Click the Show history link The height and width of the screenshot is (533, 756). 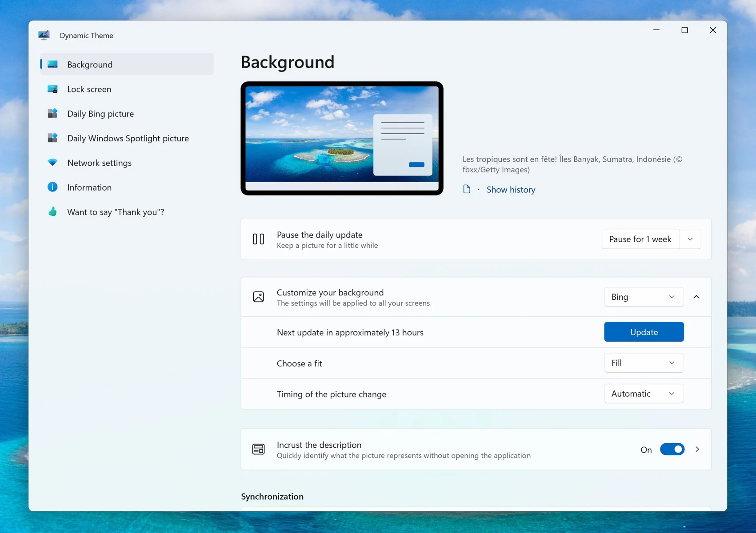[511, 190]
